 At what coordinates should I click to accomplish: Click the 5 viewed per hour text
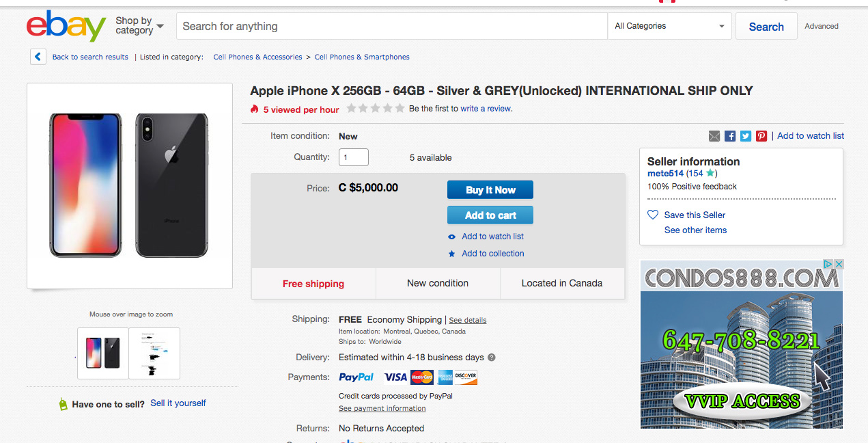[x=301, y=109]
